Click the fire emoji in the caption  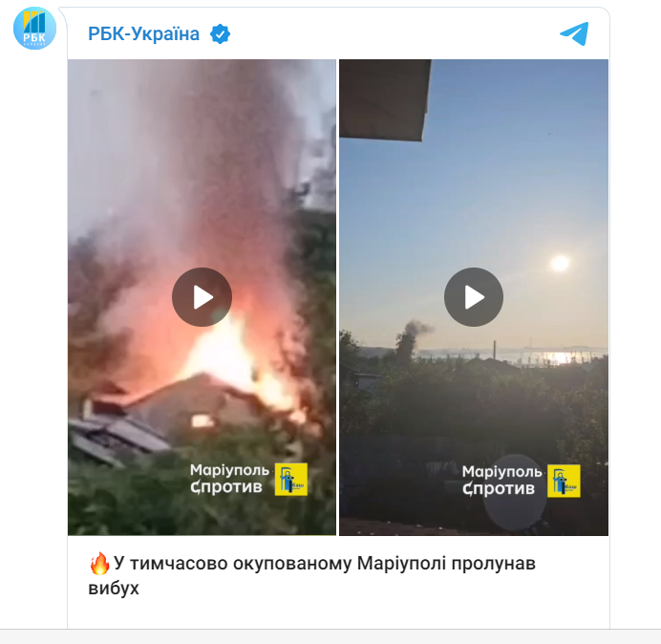[100, 564]
